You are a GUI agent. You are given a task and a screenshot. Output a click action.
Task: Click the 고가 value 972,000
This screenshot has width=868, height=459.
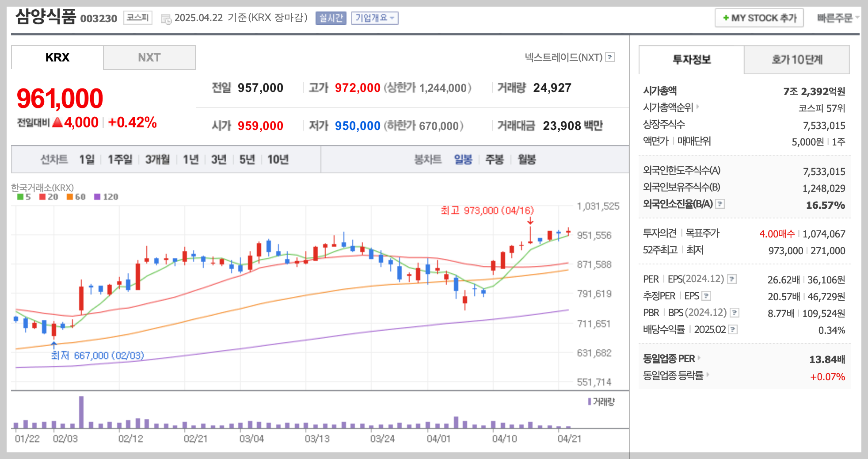coord(358,88)
